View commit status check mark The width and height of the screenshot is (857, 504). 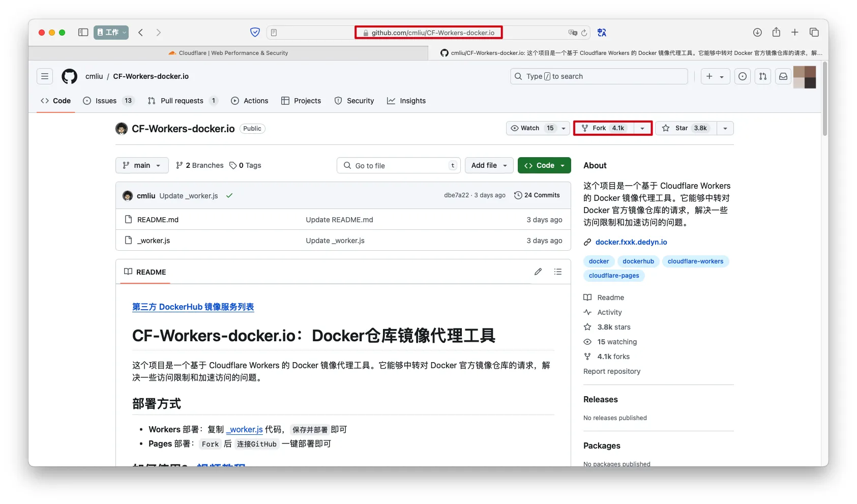229,195
